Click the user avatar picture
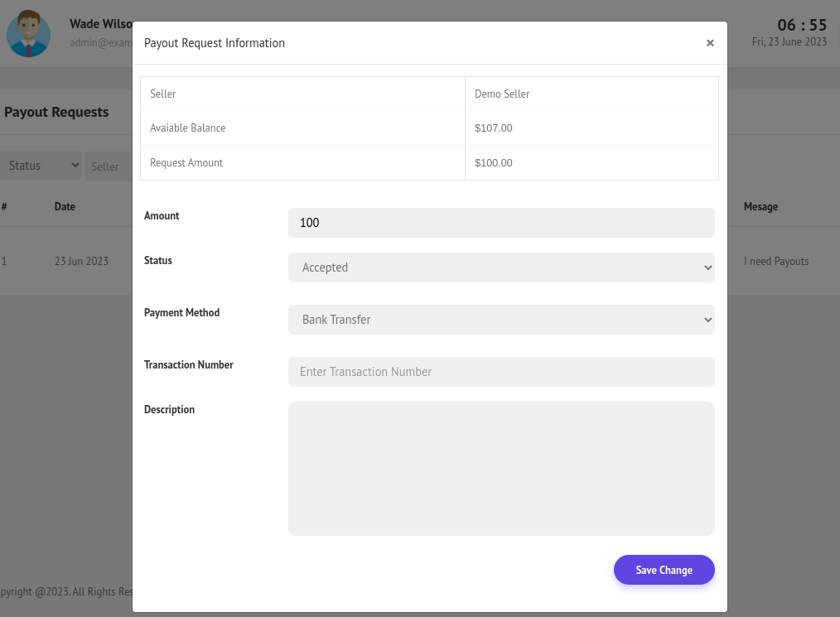This screenshot has height=617, width=840. (29, 34)
